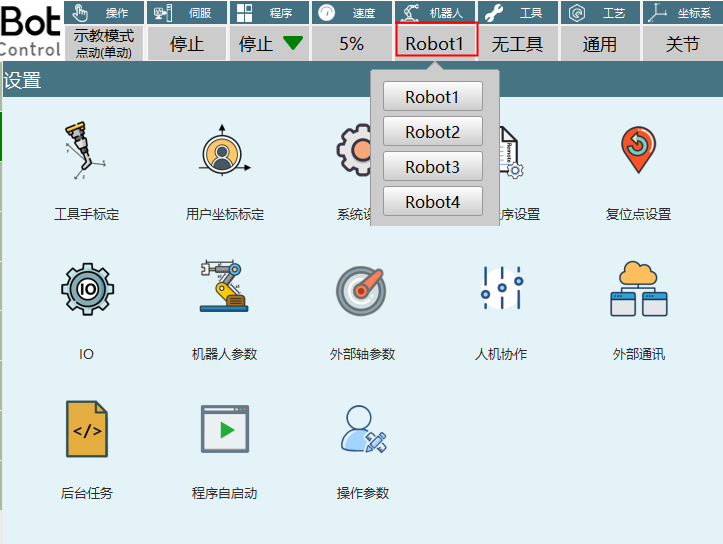Adjust the 5% speed setting
723x544 pixels.
tap(352, 44)
